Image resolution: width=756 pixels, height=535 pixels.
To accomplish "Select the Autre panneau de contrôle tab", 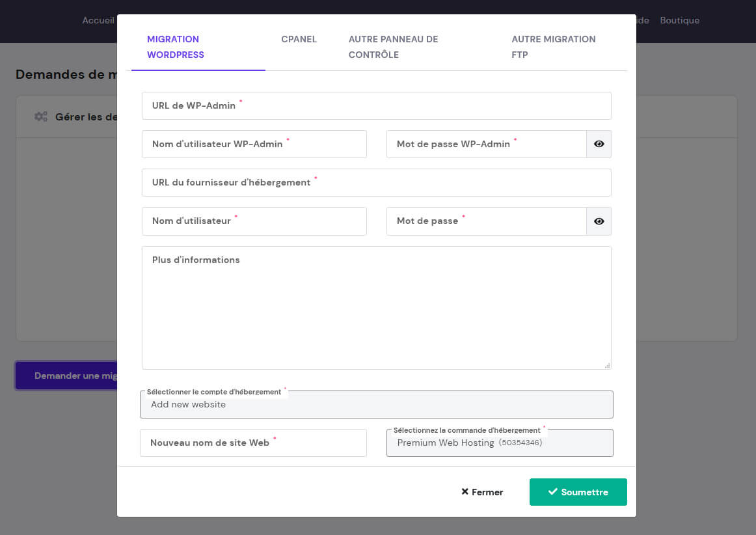I will click(x=394, y=47).
